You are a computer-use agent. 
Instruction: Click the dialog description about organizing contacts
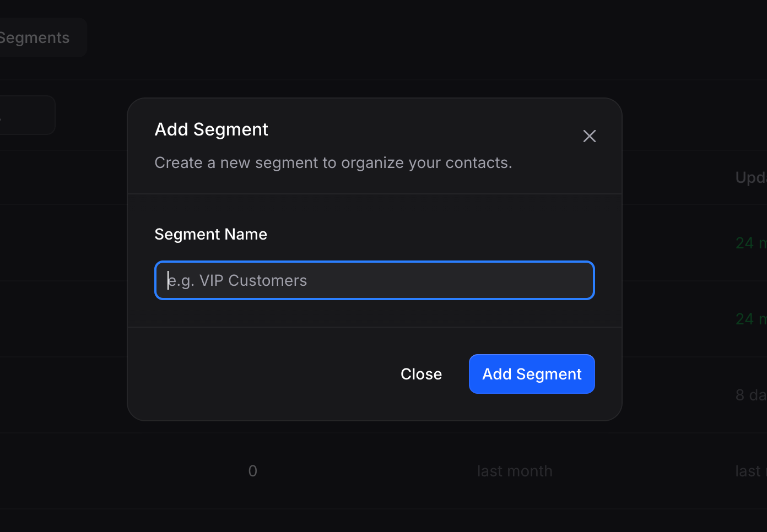(x=333, y=162)
